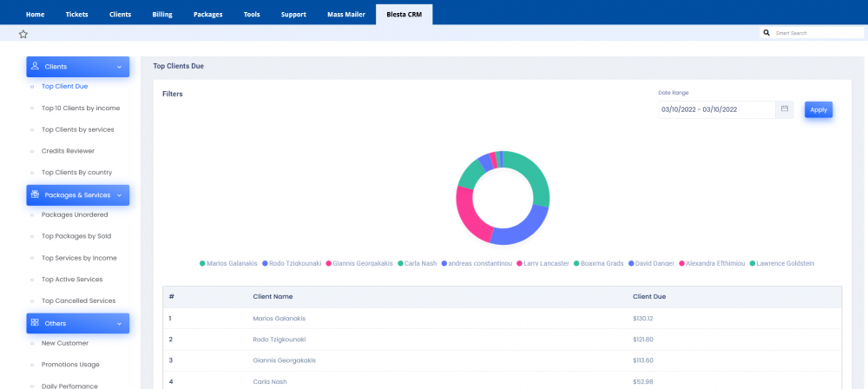Open Top Client Due report

65,87
